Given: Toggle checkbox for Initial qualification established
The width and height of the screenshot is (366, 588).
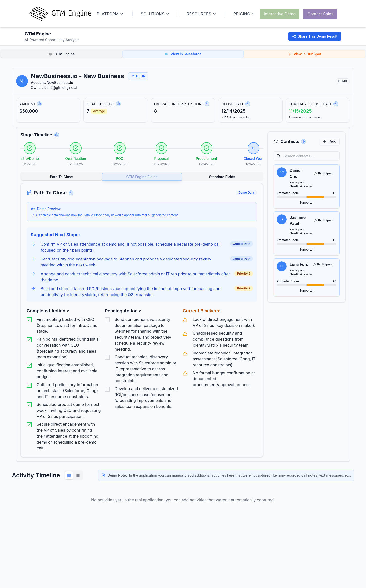Looking at the screenshot, I should pyautogui.click(x=29, y=365).
